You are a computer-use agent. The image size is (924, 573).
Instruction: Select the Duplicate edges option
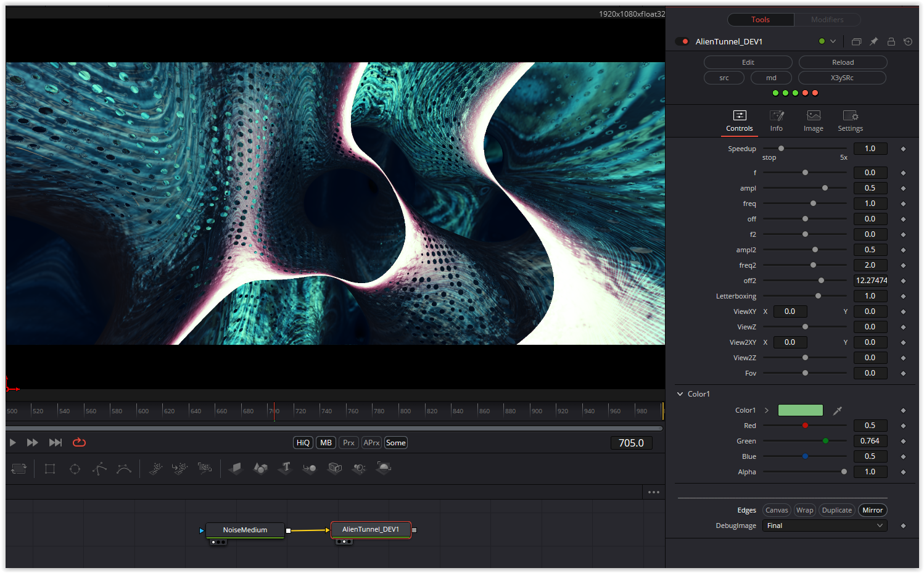[x=836, y=510]
